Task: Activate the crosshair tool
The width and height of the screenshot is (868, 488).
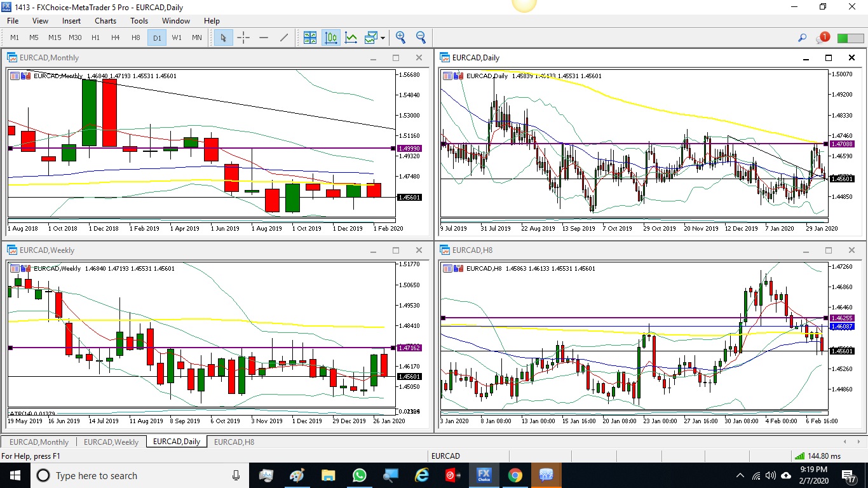Action: click(x=243, y=37)
